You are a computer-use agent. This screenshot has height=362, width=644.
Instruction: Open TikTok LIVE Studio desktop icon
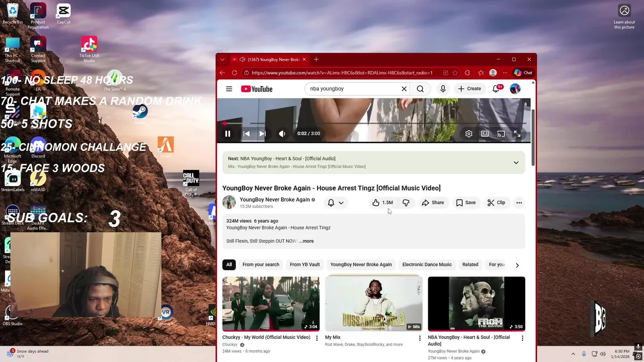tap(89, 50)
